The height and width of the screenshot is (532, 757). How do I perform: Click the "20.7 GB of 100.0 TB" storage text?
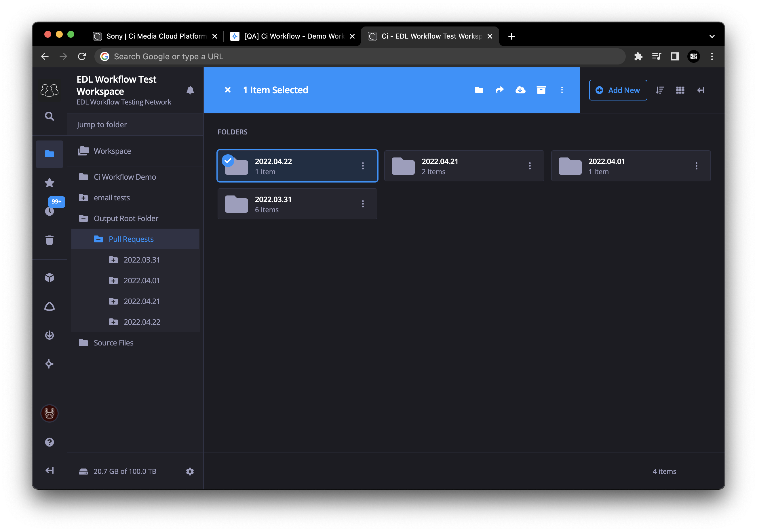tap(125, 471)
